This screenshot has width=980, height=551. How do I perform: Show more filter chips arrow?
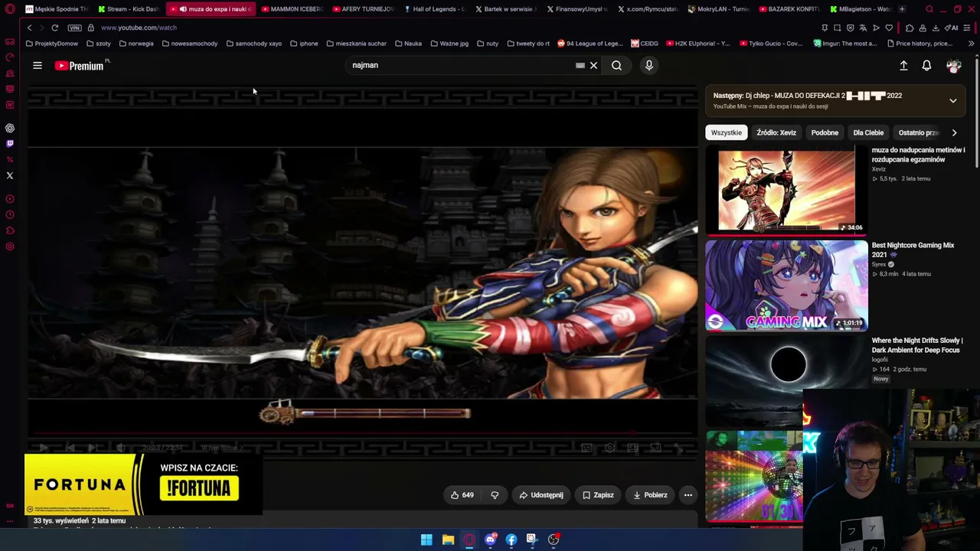pos(954,132)
